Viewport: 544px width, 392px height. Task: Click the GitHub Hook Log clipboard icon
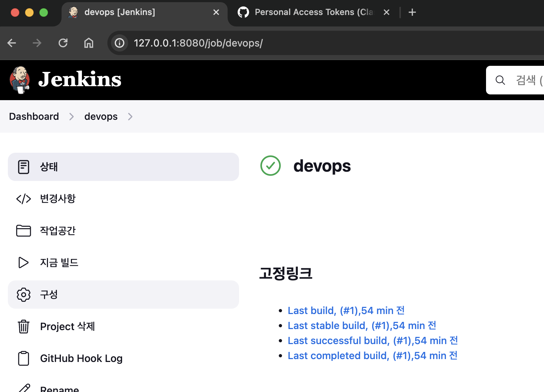click(x=24, y=358)
